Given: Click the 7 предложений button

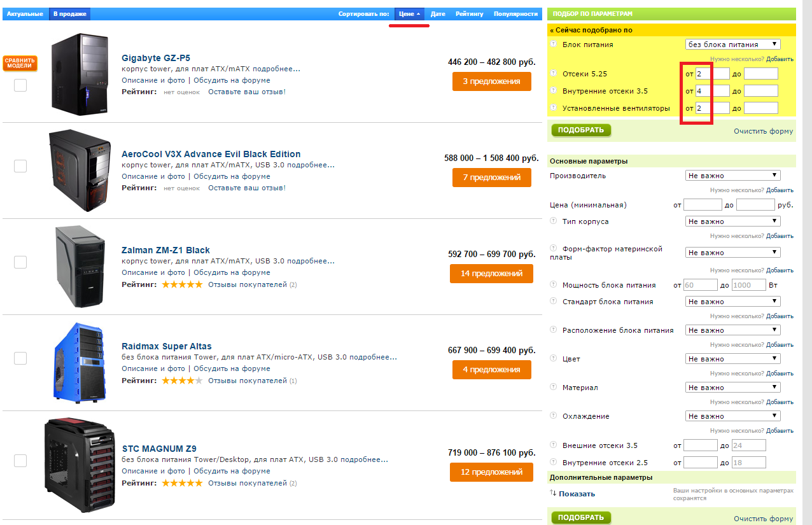Looking at the screenshot, I should click(x=492, y=178).
